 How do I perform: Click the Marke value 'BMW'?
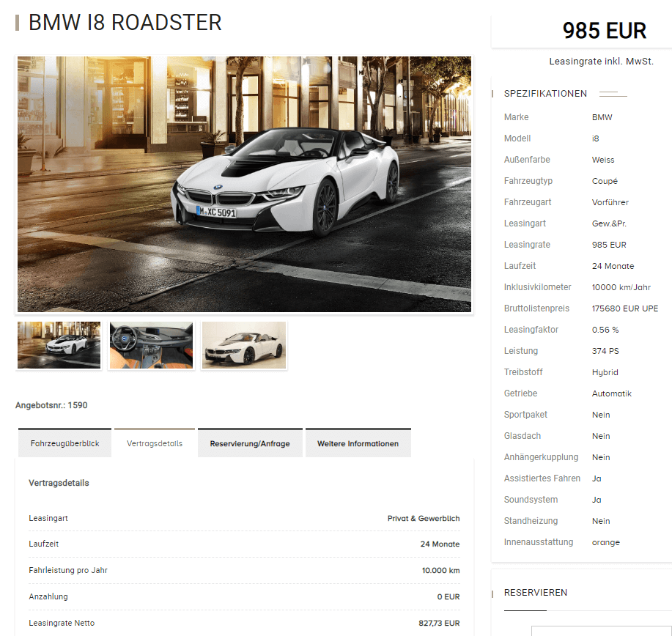[602, 117]
